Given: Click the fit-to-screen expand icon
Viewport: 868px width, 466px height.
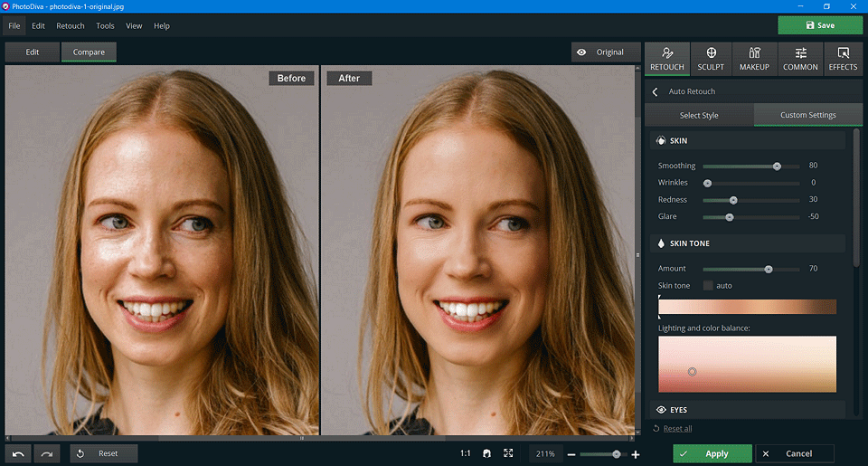Looking at the screenshot, I should [508, 453].
